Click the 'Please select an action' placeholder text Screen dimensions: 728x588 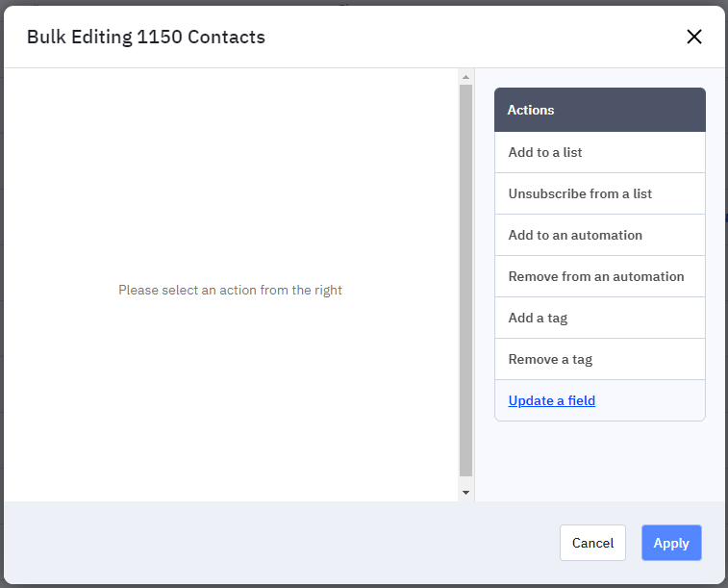pos(230,290)
